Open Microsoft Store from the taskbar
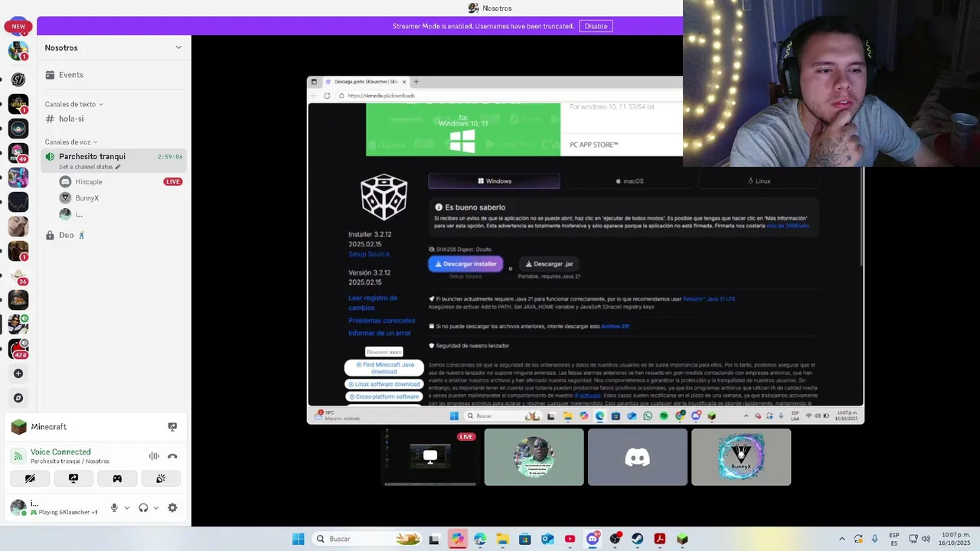The width and height of the screenshot is (980, 551). click(x=524, y=539)
